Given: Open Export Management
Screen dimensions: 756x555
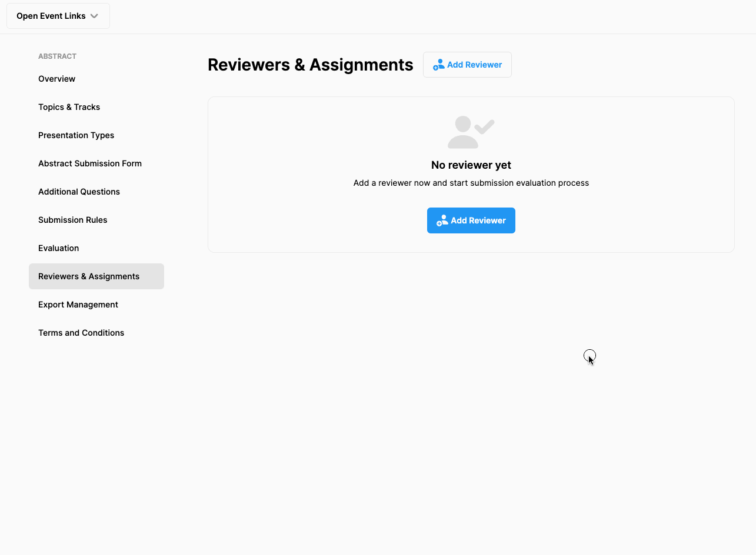Looking at the screenshot, I should pyautogui.click(x=78, y=305).
